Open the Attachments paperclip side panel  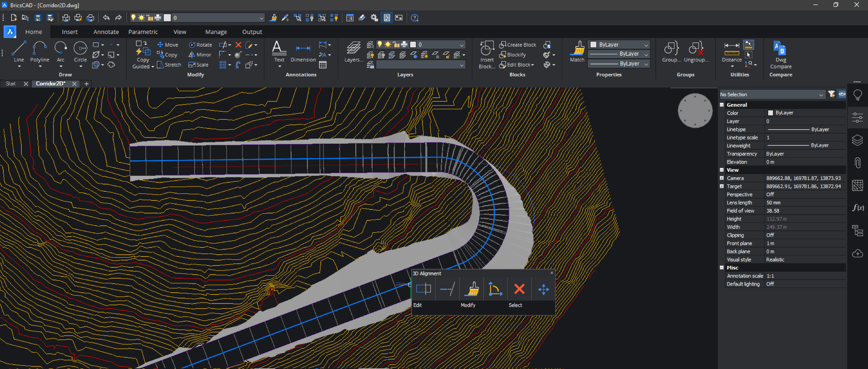coord(858,163)
